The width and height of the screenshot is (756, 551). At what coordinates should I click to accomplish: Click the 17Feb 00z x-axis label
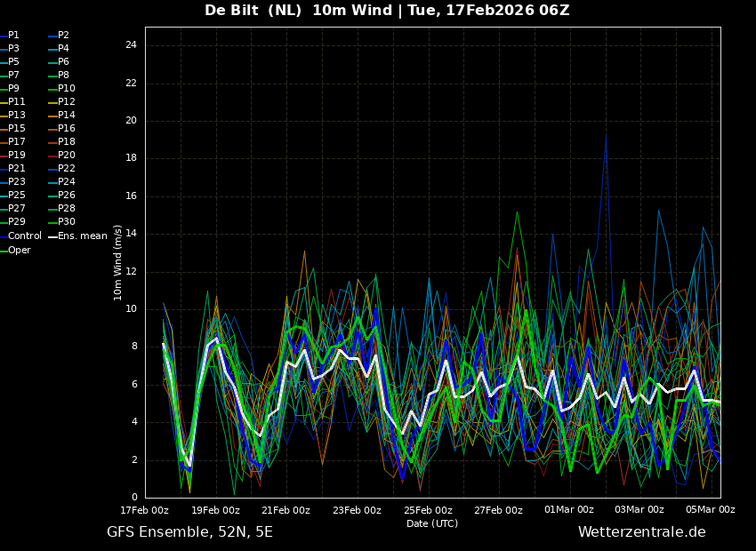point(145,510)
